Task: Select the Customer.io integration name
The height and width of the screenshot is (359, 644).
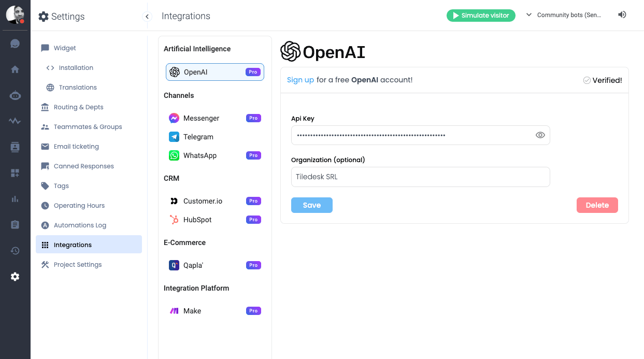Action: tap(203, 201)
